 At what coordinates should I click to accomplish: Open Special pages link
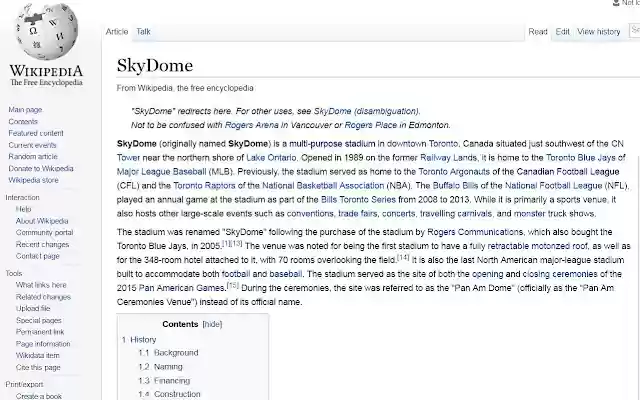click(38, 320)
